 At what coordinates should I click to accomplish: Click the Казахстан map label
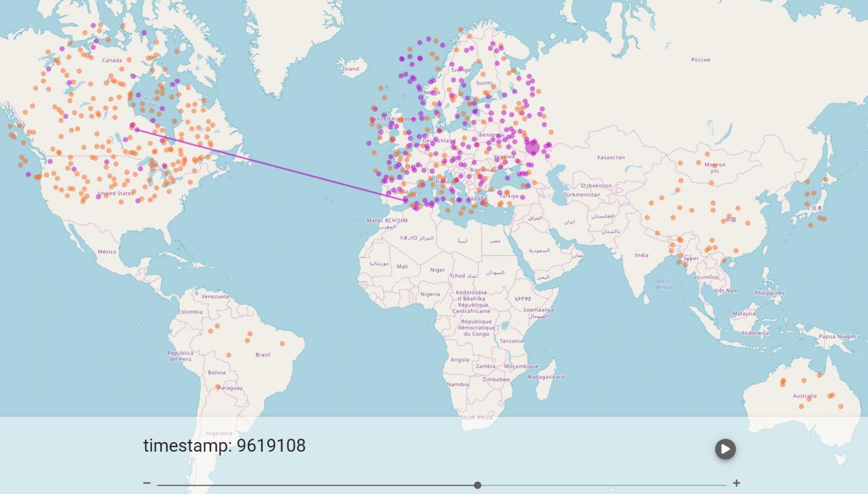tap(611, 157)
